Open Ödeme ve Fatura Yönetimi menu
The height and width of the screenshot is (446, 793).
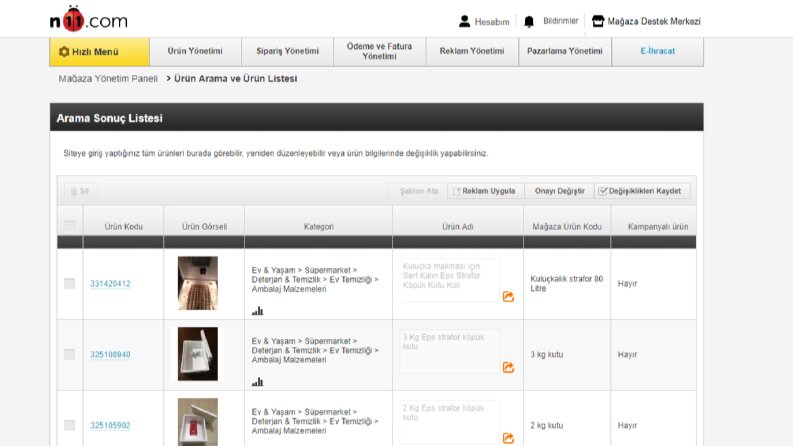click(379, 52)
